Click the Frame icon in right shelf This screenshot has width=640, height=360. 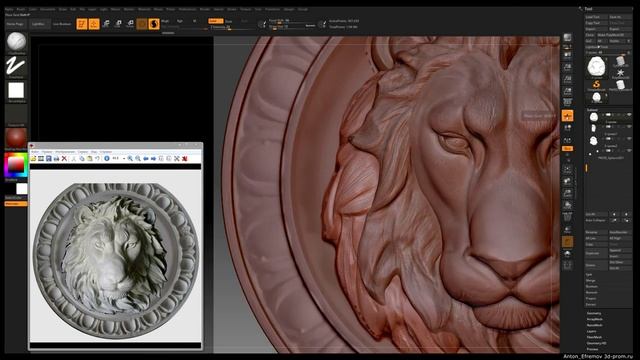point(567,169)
